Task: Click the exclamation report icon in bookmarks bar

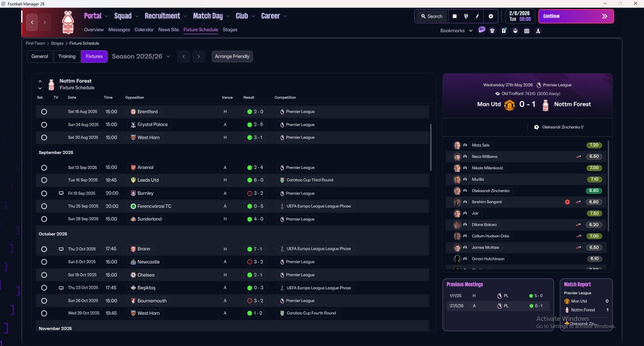Action: pyautogui.click(x=504, y=31)
